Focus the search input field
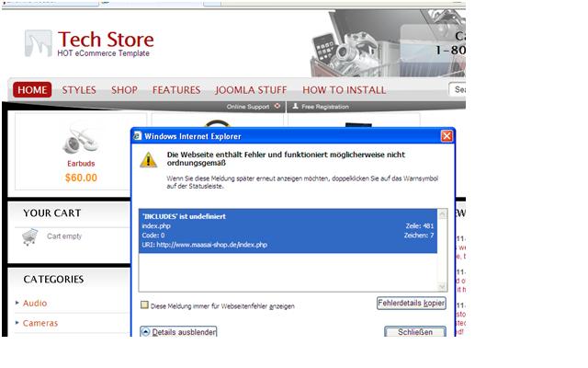This screenshot has width=588, height=368. 458,89
